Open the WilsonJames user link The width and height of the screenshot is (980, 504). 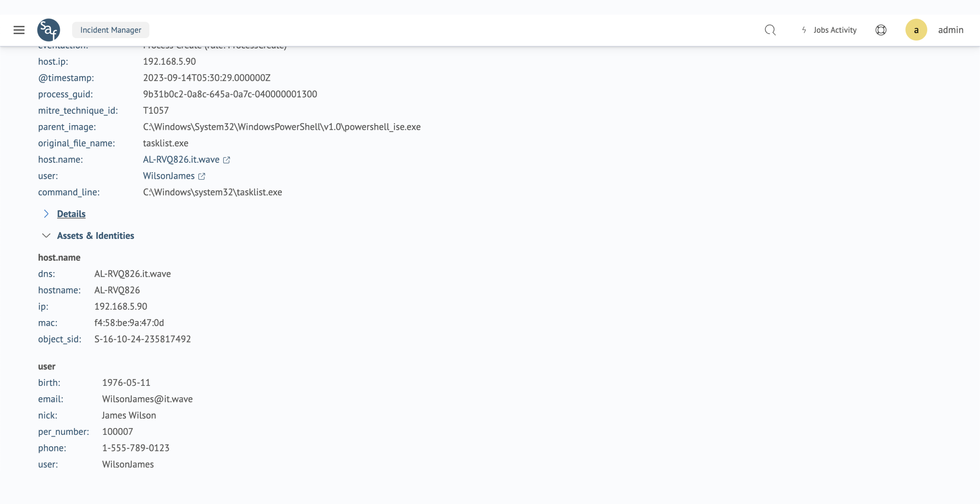click(x=168, y=176)
